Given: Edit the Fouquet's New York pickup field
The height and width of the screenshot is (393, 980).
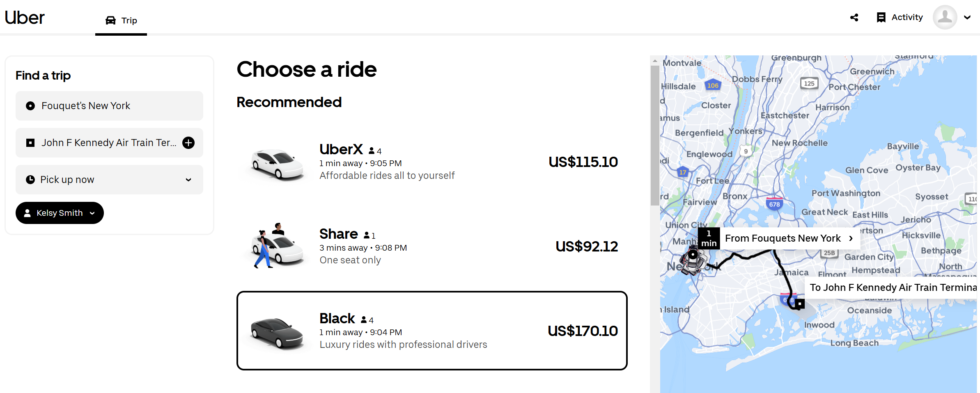Looking at the screenshot, I should pyautogui.click(x=109, y=106).
